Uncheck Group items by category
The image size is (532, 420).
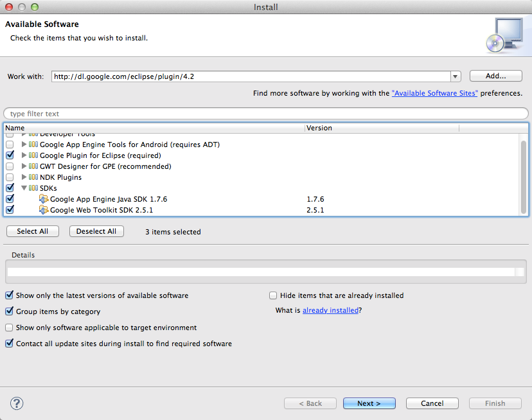click(x=10, y=311)
